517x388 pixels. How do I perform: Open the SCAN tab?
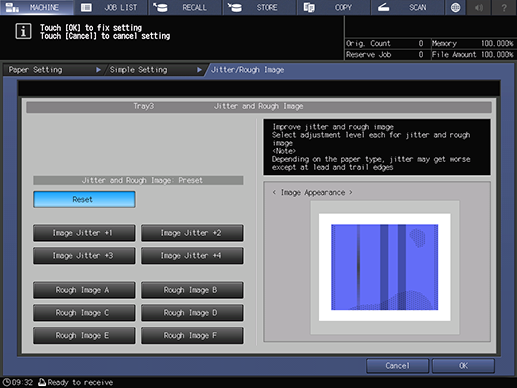[x=407, y=7]
